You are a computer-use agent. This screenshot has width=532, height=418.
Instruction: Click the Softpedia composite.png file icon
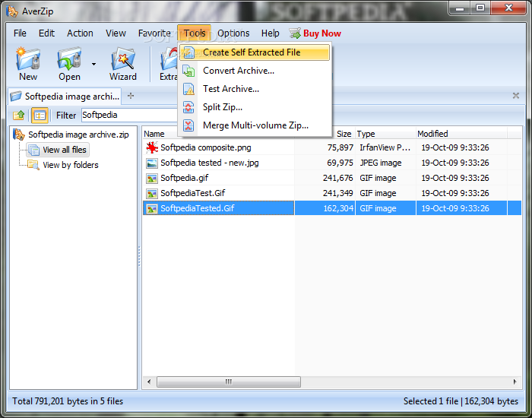click(152, 147)
